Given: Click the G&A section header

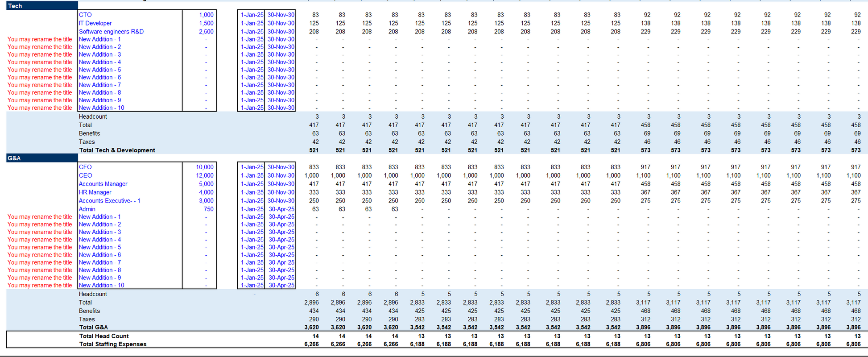Looking at the screenshot, I should 14,158.
